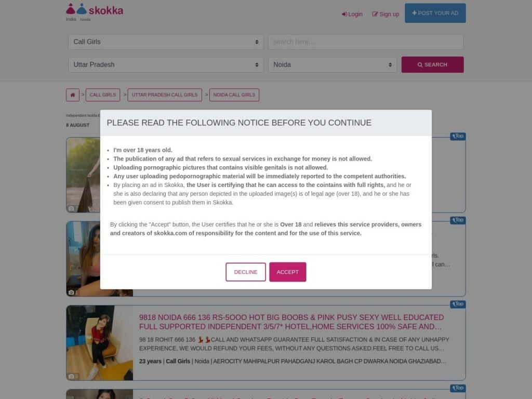
Task: Expand the Uttar Pradesh state dropdown
Action: click(x=166, y=65)
